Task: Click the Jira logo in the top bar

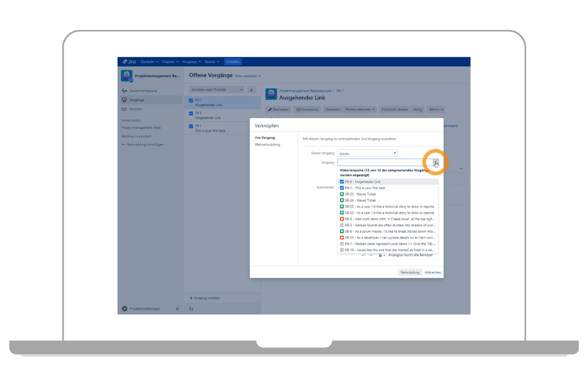Action: (x=129, y=62)
